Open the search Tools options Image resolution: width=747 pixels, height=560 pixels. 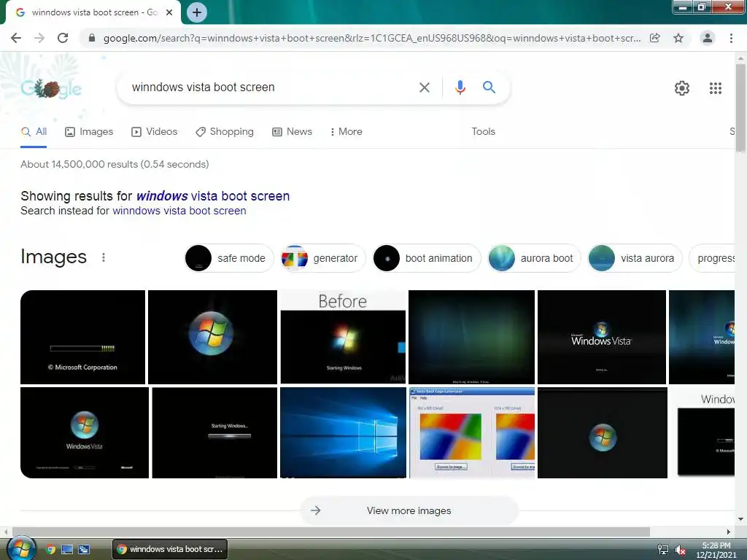click(483, 132)
